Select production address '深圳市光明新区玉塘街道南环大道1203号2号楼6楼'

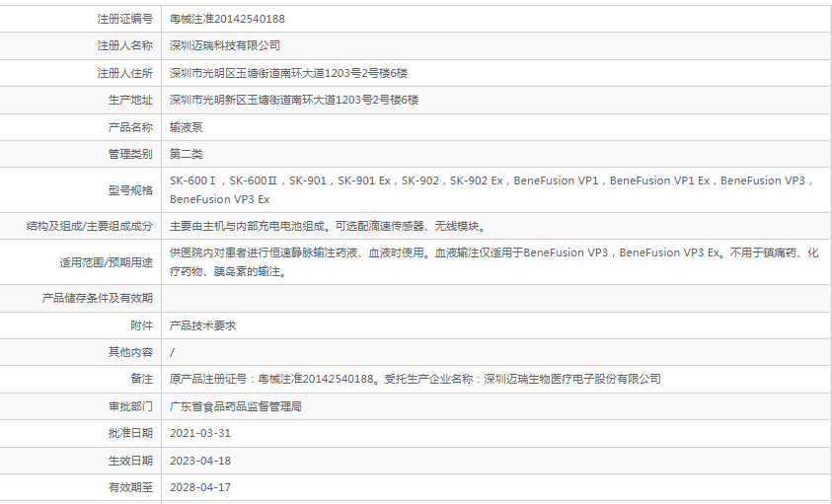pos(294,101)
